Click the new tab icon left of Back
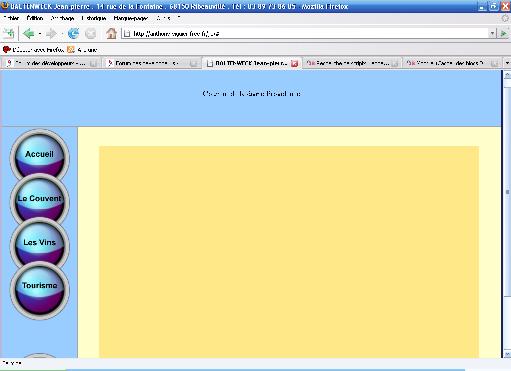 8,33
